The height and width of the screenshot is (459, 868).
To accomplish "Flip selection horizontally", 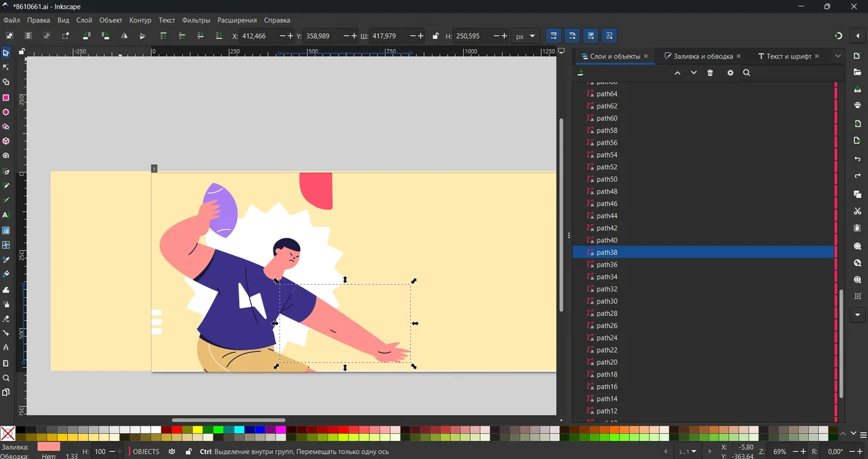I will coord(124,36).
